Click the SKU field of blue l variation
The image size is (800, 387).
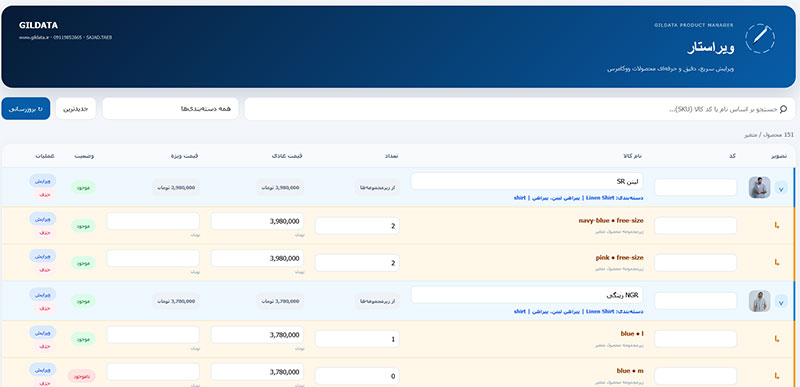point(695,339)
